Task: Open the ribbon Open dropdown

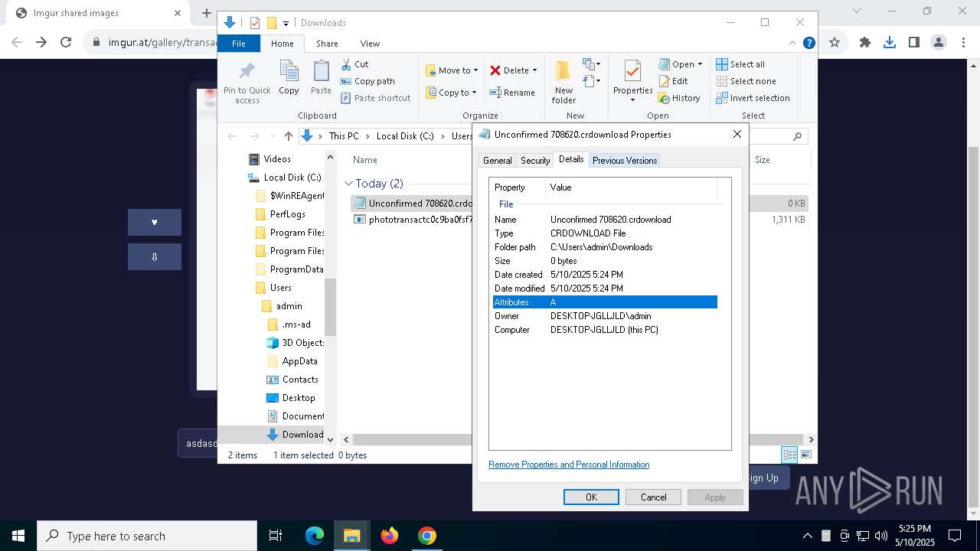Action: click(681, 64)
